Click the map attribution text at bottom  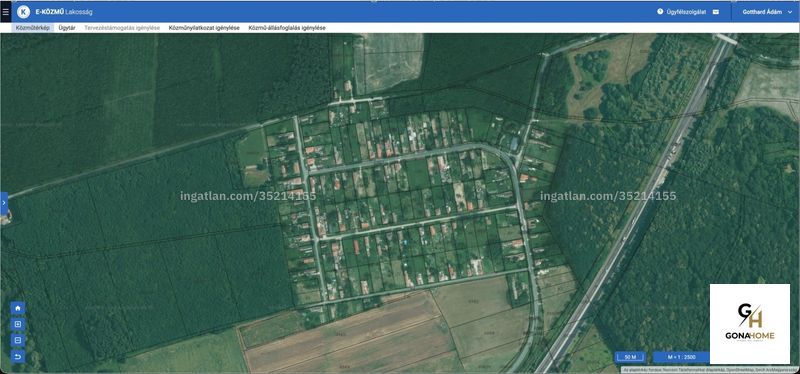[x=710, y=369]
